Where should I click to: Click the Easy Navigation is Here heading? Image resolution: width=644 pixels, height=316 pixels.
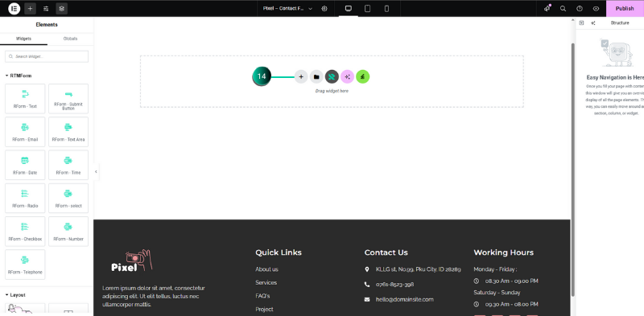pyautogui.click(x=615, y=77)
